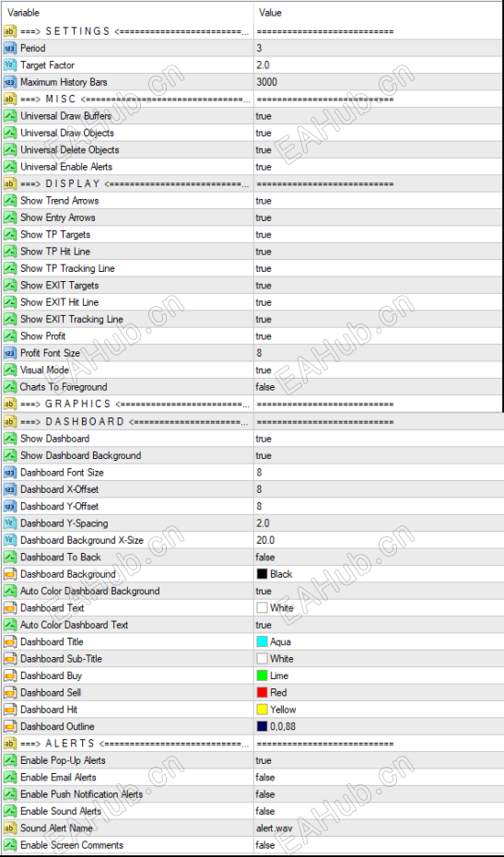Screen dimensions: 504x857
Task: Click the integer icon beside Period
Action: click(x=10, y=48)
